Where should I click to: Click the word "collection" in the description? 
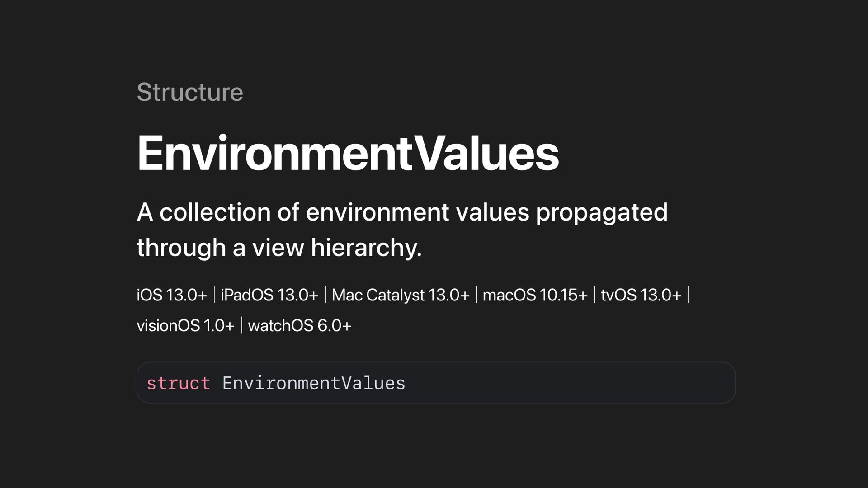(x=215, y=212)
